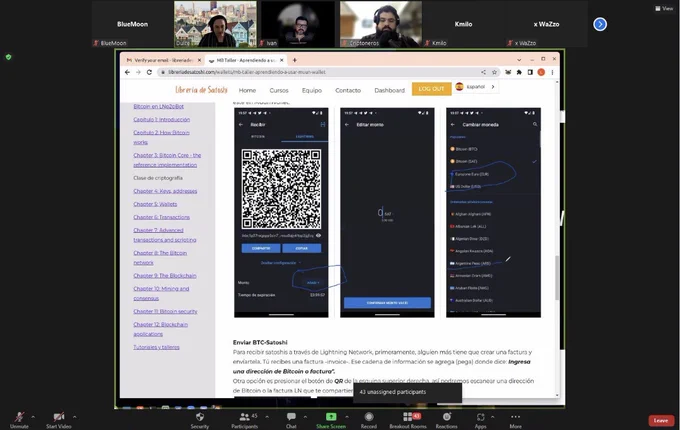Select Ivan's video tile
680x430 pixels.
click(x=298, y=24)
